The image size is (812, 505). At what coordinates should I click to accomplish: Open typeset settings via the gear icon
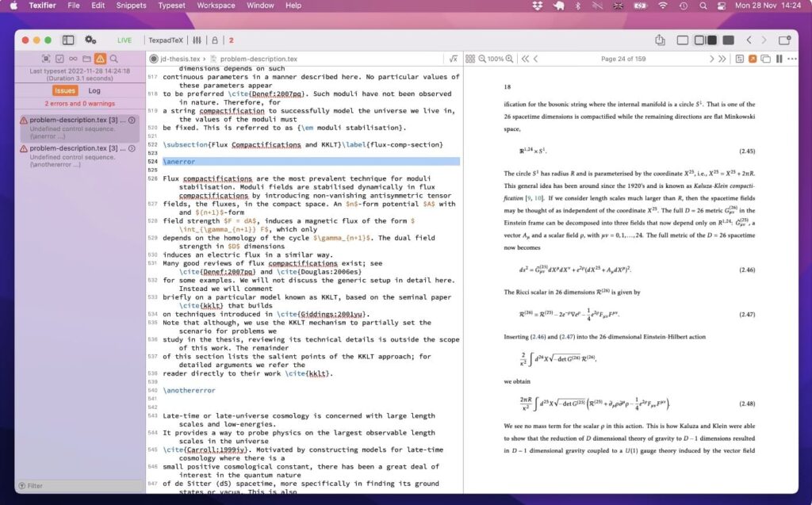[x=90, y=39]
